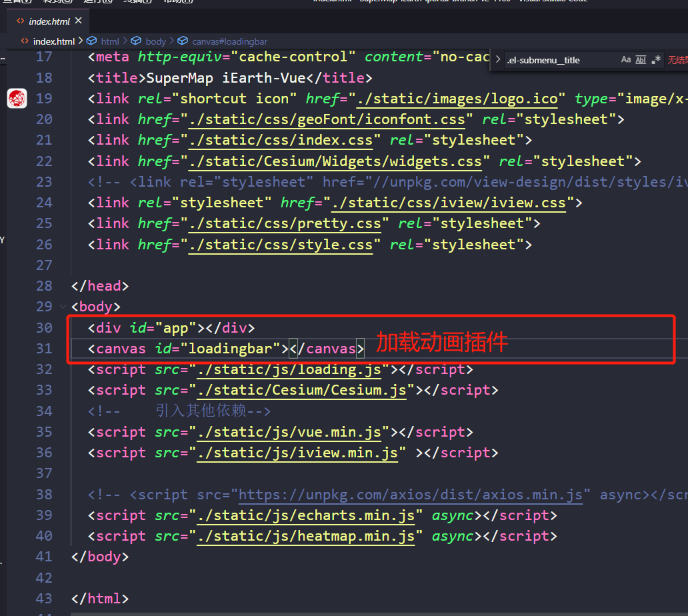Open the html breadcrumb element
The image size is (688, 616).
(110, 41)
